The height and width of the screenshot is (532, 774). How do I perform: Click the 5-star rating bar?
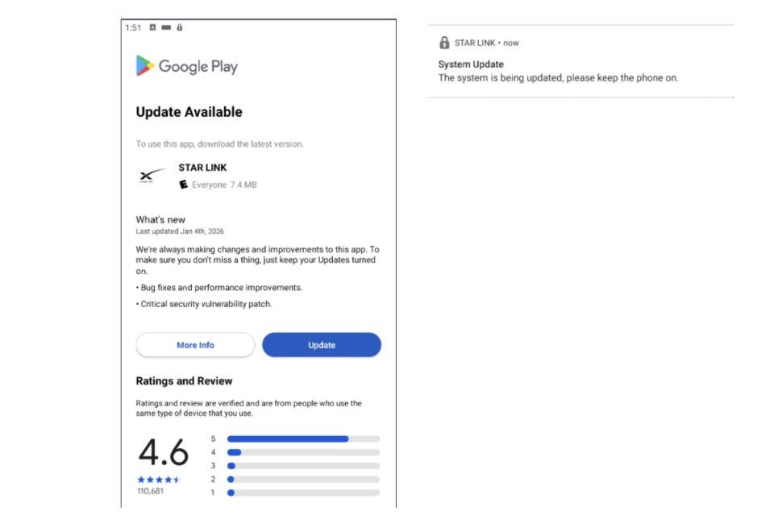(x=303, y=439)
